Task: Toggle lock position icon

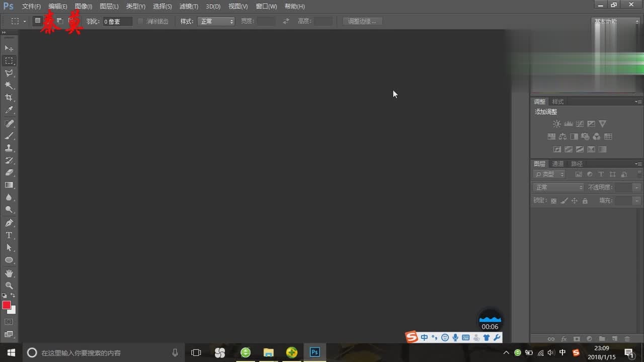Action: (x=575, y=201)
